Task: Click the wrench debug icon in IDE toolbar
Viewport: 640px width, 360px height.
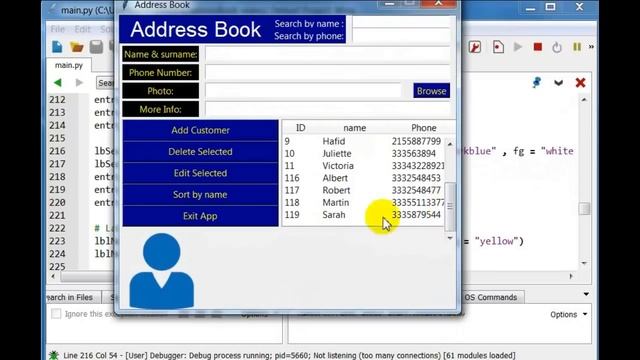Action: (475, 47)
